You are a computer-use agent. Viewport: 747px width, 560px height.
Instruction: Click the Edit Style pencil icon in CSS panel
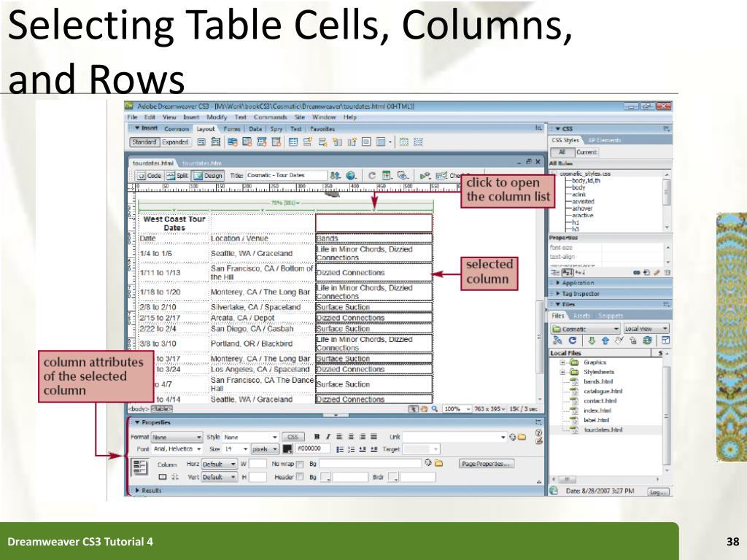point(657,273)
